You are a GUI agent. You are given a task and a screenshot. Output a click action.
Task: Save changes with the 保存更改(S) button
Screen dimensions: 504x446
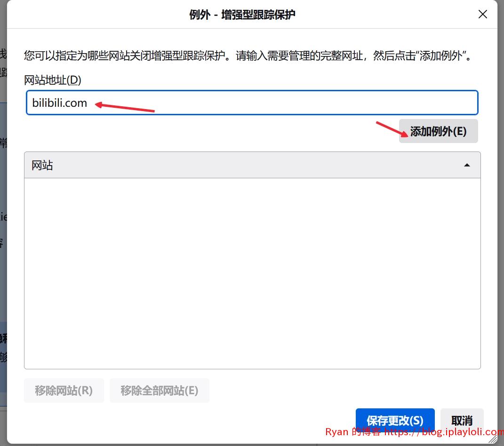click(x=395, y=420)
